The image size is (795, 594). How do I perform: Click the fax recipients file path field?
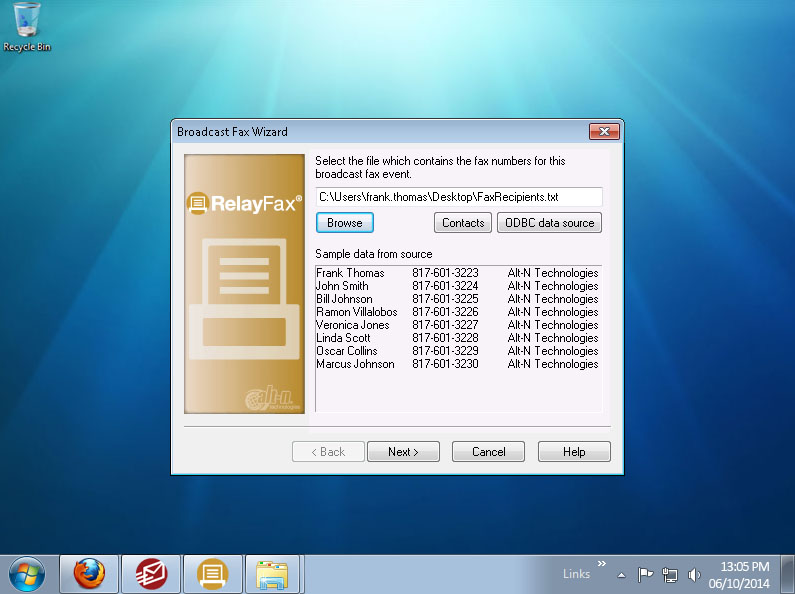point(459,197)
